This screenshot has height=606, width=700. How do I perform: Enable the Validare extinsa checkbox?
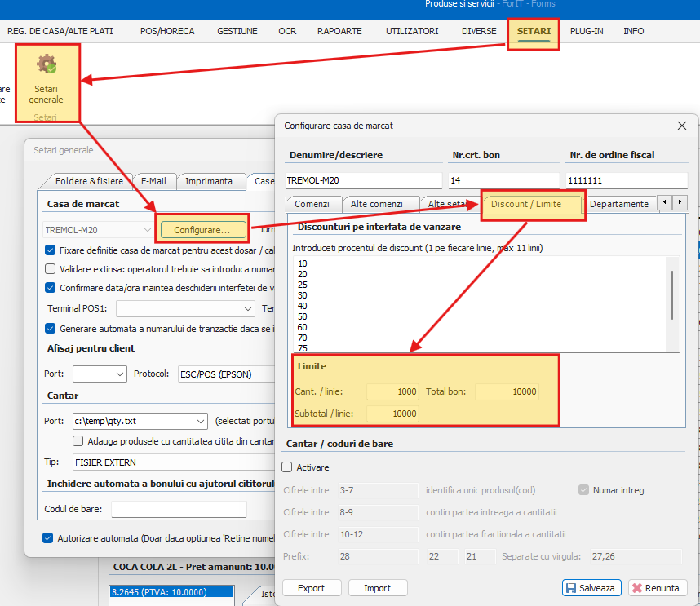51,268
